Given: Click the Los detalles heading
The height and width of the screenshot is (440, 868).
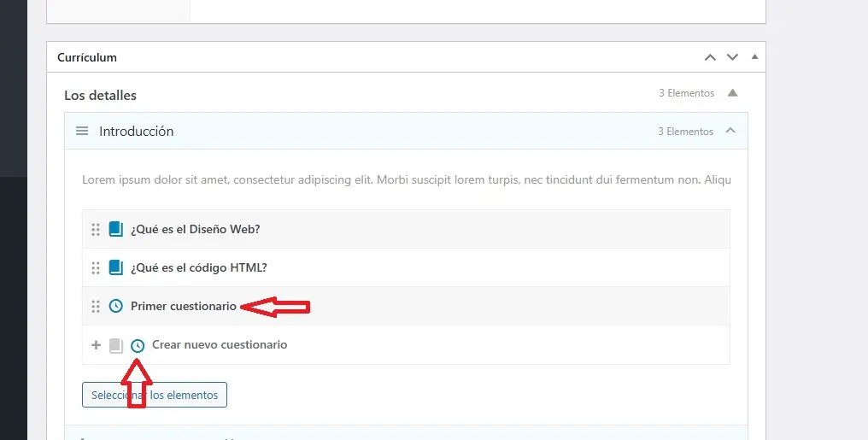Looking at the screenshot, I should coord(100,95).
